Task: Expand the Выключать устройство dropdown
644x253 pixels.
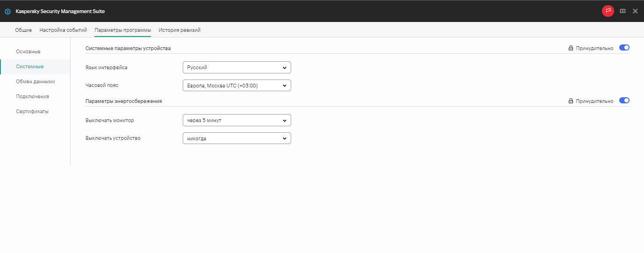Action: point(236,138)
